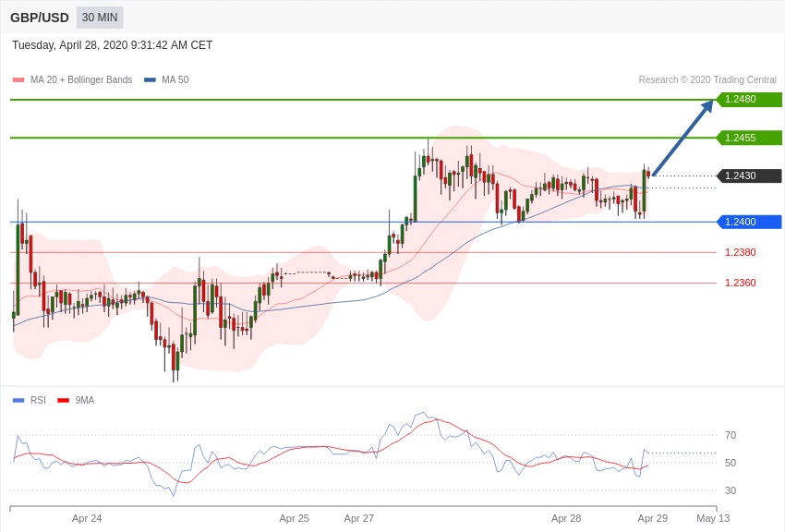Select the 30 MIN timeframe badge
Viewport: 785px width, 532px height.
[x=100, y=18]
